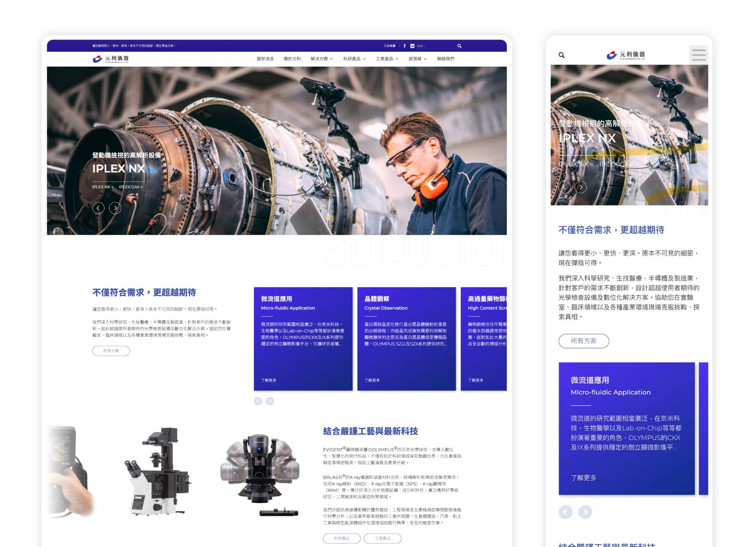Open the 最新消息 menu item
This screenshot has height=547, width=756.
coord(265,59)
